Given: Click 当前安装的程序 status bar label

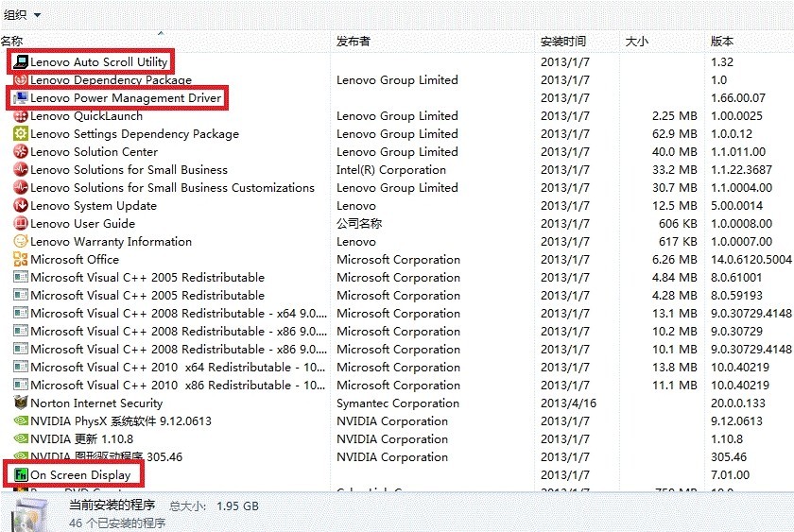Looking at the screenshot, I should 112,506.
